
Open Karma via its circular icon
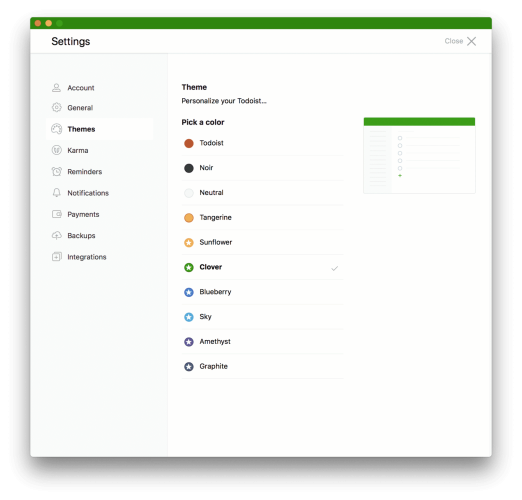[56, 150]
